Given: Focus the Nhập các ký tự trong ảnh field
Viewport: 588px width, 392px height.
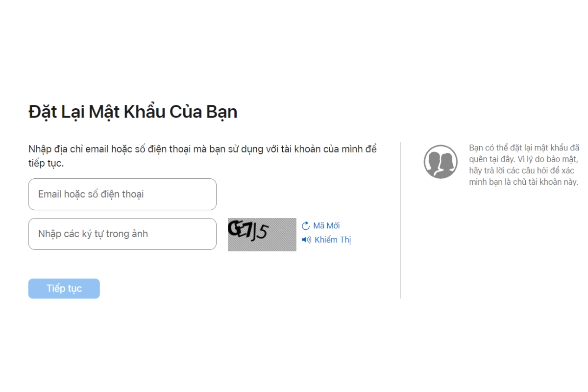Looking at the screenshot, I should (122, 234).
